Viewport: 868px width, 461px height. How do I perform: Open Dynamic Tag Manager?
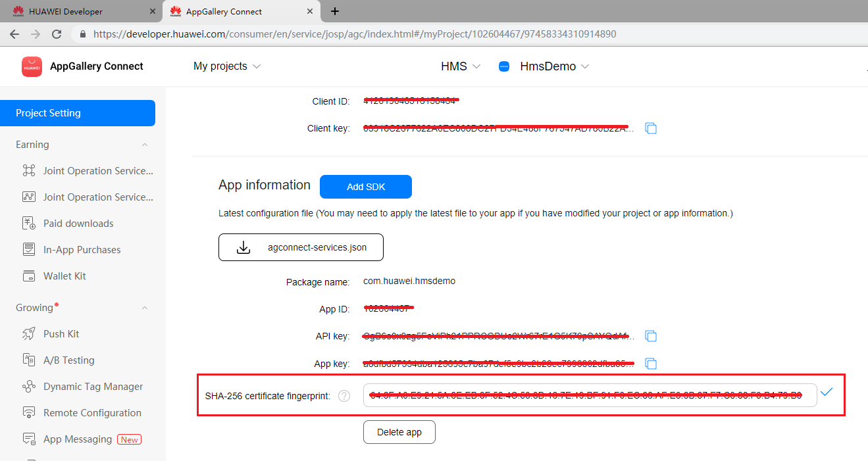(x=93, y=387)
